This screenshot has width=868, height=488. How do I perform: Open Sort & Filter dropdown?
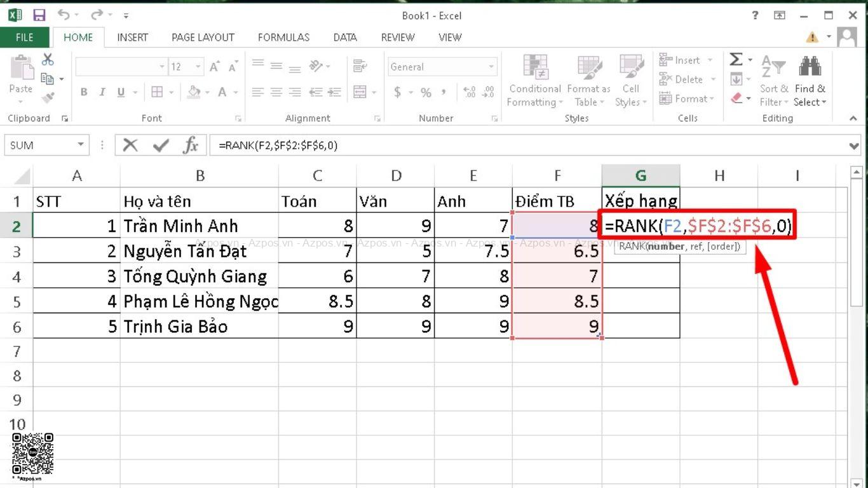pyautogui.click(x=774, y=81)
